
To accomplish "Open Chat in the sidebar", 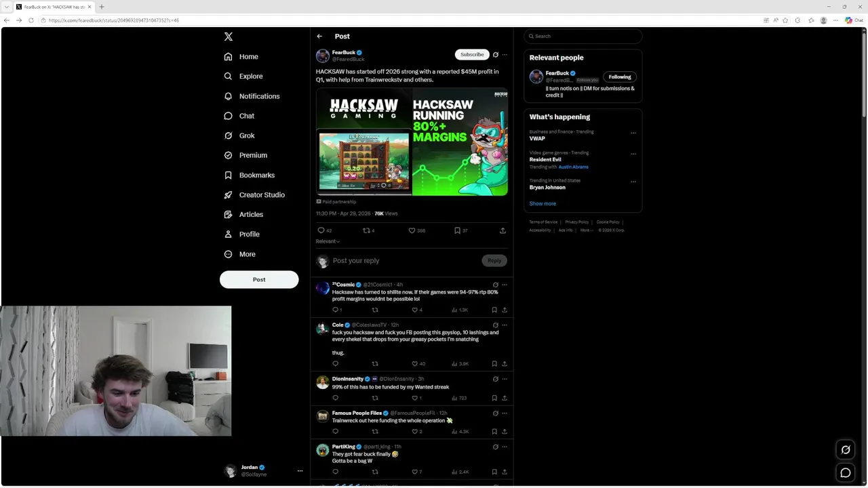I will pos(239,116).
